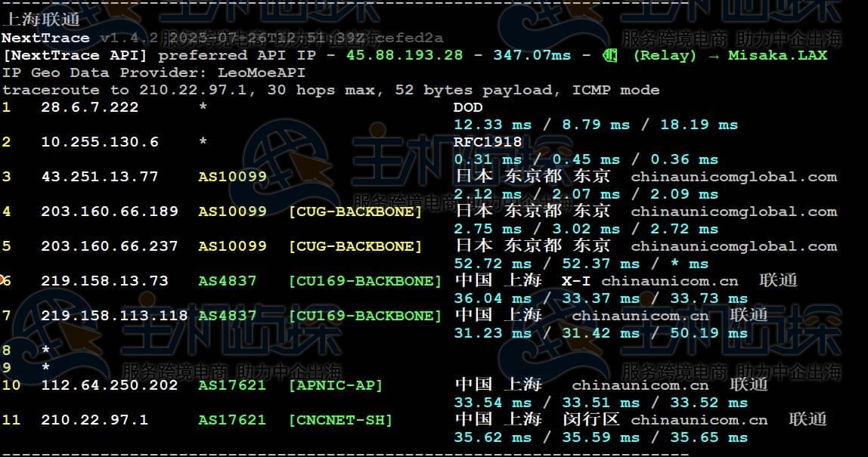Select the 50.19 ms latency on hop 7
Screen dimensions: 868x457
[709, 334]
